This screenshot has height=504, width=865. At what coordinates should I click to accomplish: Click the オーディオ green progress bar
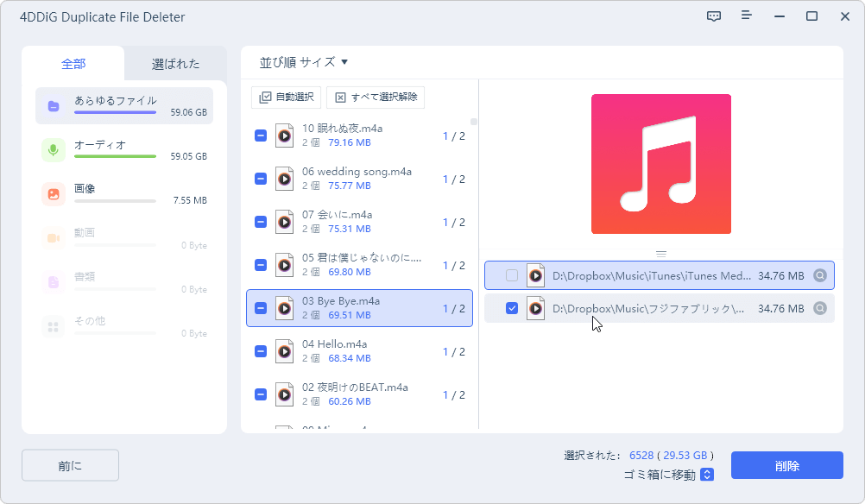(x=116, y=156)
